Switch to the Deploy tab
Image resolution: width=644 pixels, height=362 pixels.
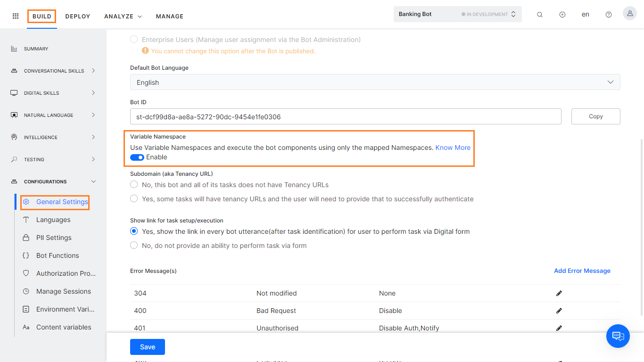[x=77, y=16]
